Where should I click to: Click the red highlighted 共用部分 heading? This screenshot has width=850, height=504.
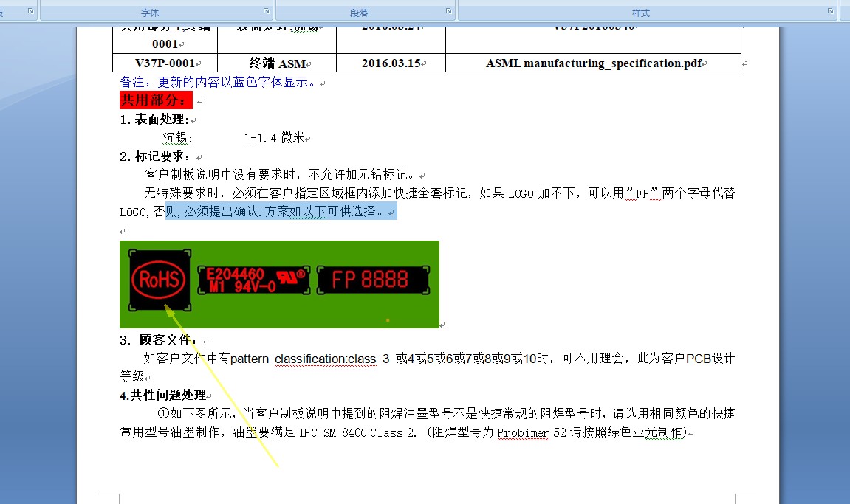[156, 100]
